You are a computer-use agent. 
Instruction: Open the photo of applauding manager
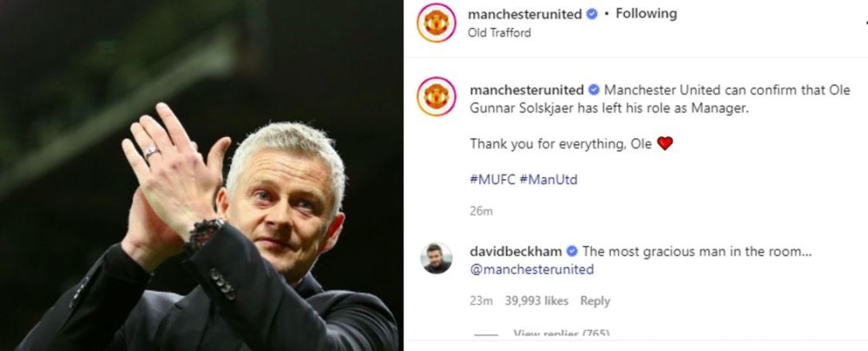[201, 175]
